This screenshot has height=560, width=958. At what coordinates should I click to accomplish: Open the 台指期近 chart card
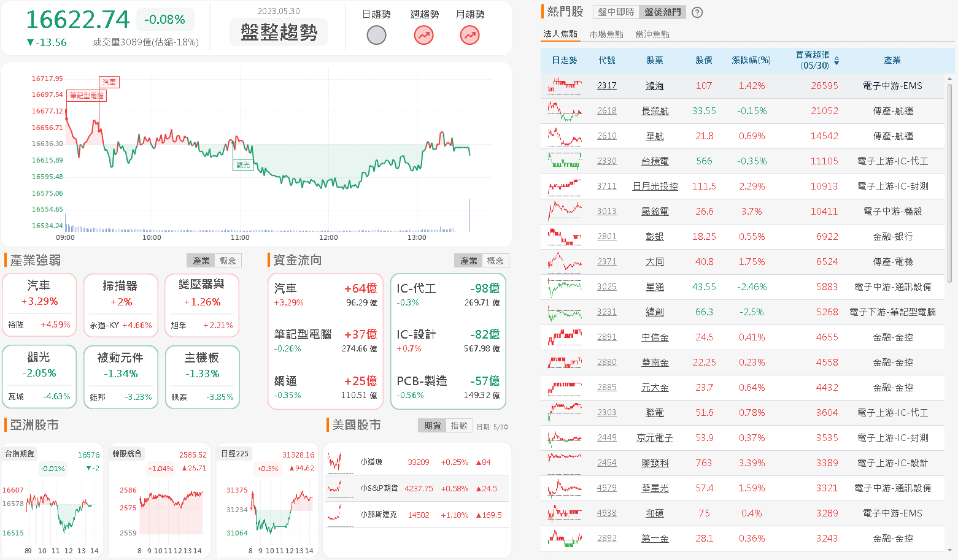click(53, 501)
